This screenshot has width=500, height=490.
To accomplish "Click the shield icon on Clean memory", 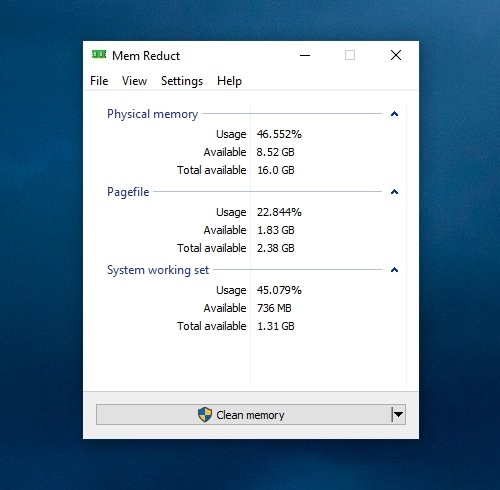I will (205, 415).
